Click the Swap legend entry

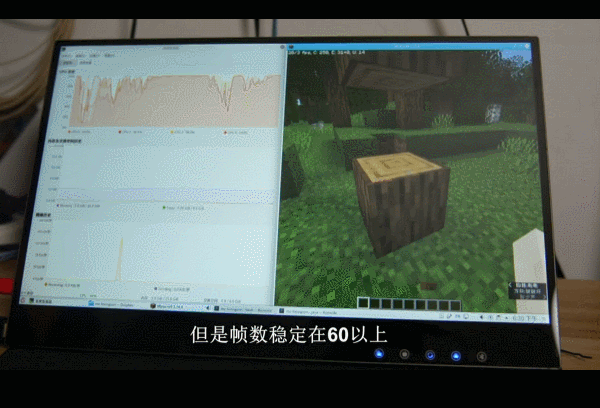pos(183,208)
